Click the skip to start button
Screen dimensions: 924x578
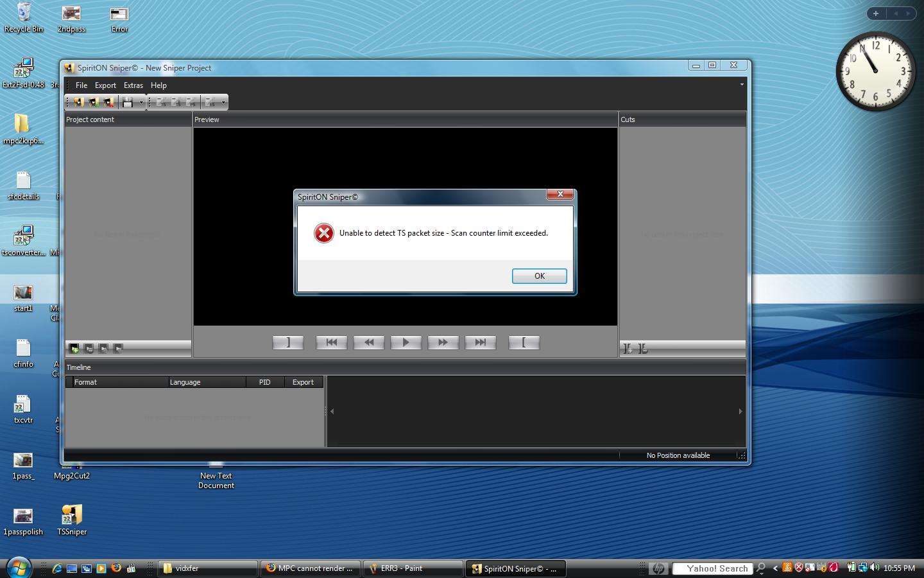tap(332, 343)
